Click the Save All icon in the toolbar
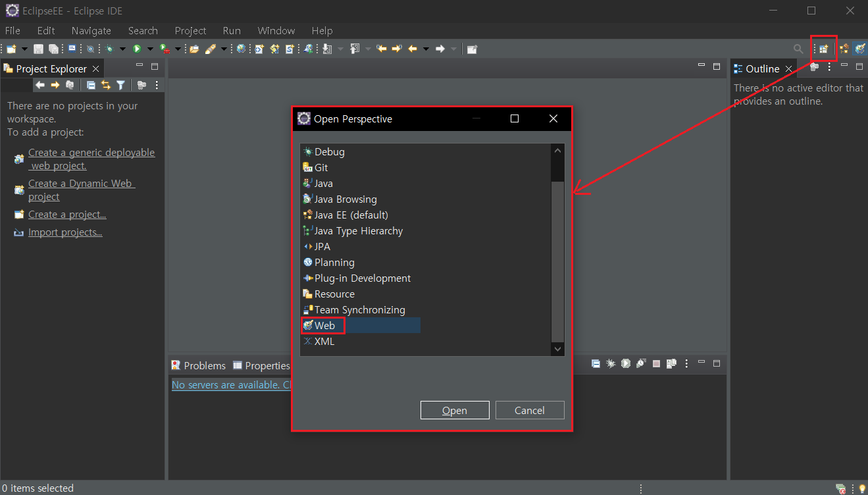The width and height of the screenshot is (868, 495). coord(53,49)
